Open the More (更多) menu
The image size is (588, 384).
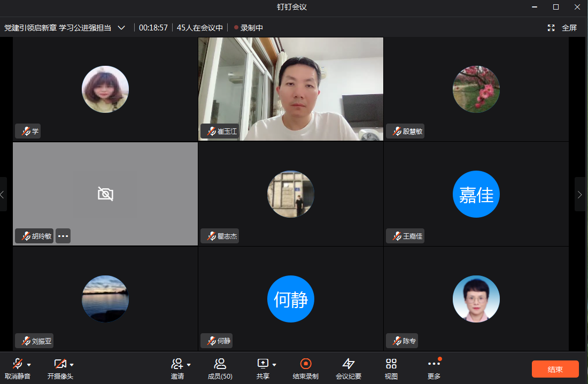(434, 364)
